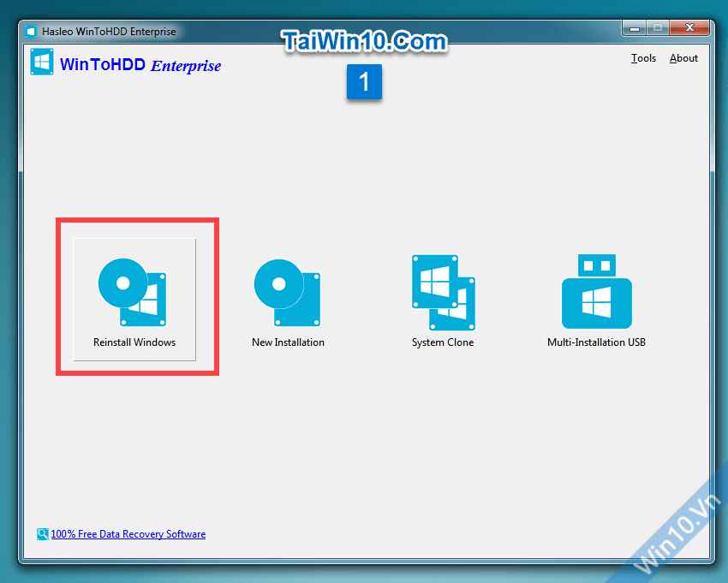Open the Tools menu
The image size is (728, 583).
(x=643, y=58)
